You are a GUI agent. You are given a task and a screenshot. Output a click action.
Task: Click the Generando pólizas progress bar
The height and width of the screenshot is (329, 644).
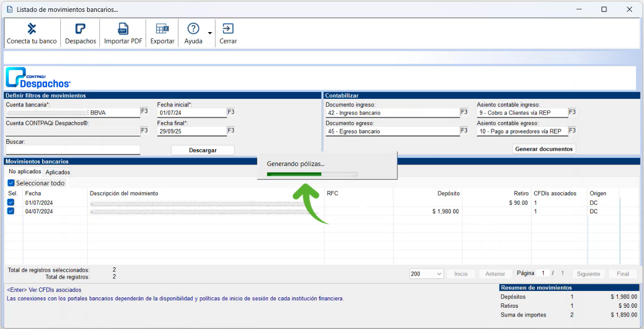pyautogui.click(x=312, y=174)
